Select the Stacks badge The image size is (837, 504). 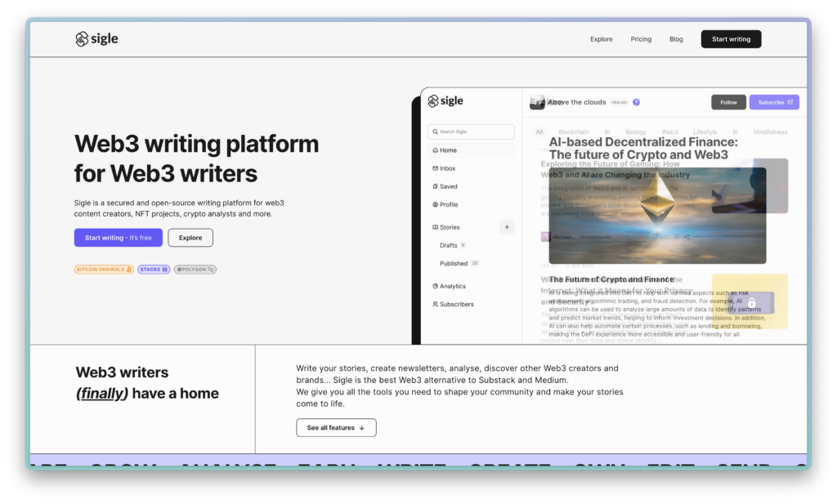(154, 270)
